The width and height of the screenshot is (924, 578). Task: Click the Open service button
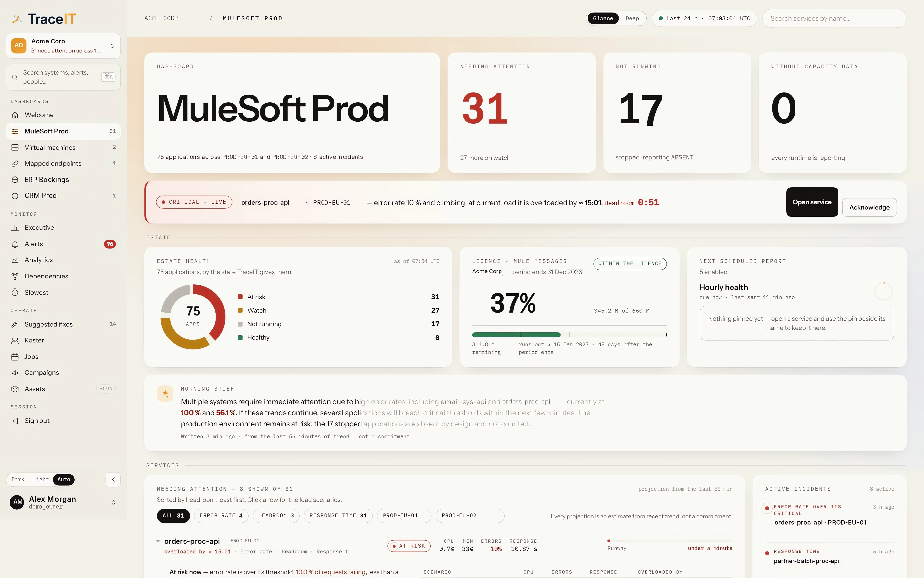tap(812, 202)
